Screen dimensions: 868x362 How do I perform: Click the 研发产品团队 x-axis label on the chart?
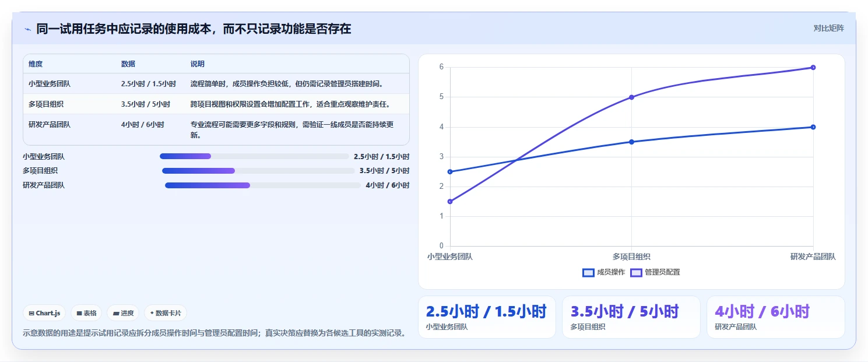tap(813, 256)
